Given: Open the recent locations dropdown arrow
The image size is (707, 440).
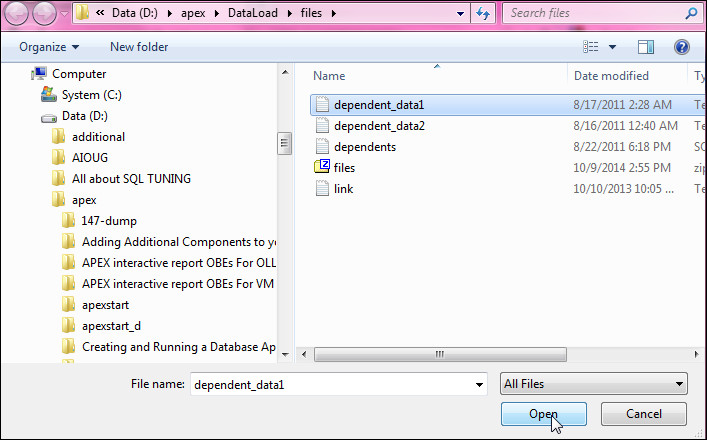Looking at the screenshot, I should pyautogui.click(x=64, y=14).
